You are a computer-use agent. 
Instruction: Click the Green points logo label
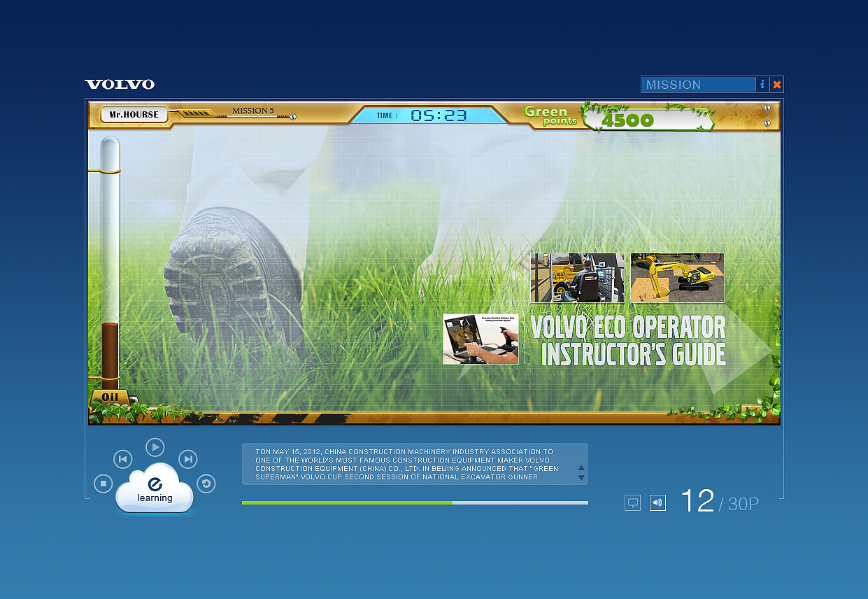(x=550, y=115)
